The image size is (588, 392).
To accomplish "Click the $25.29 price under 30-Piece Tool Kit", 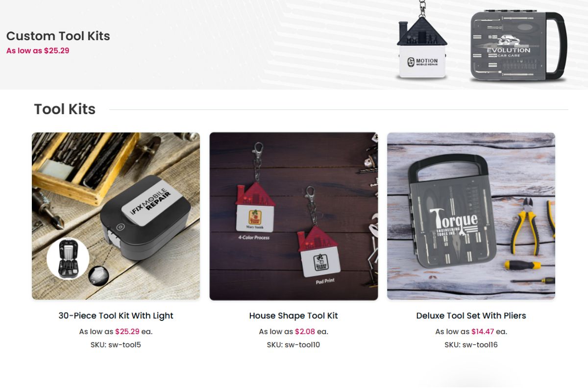I will pyautogui.click(x=127, y=332).
